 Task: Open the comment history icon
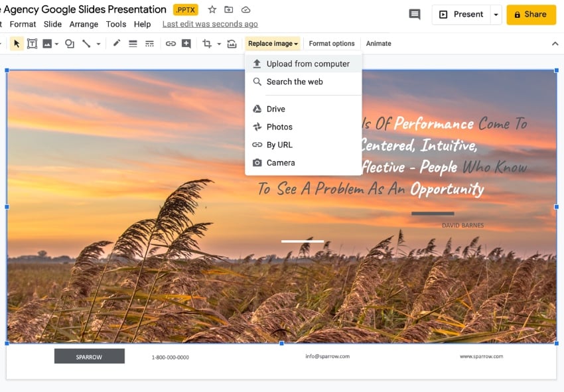point(415,15)
